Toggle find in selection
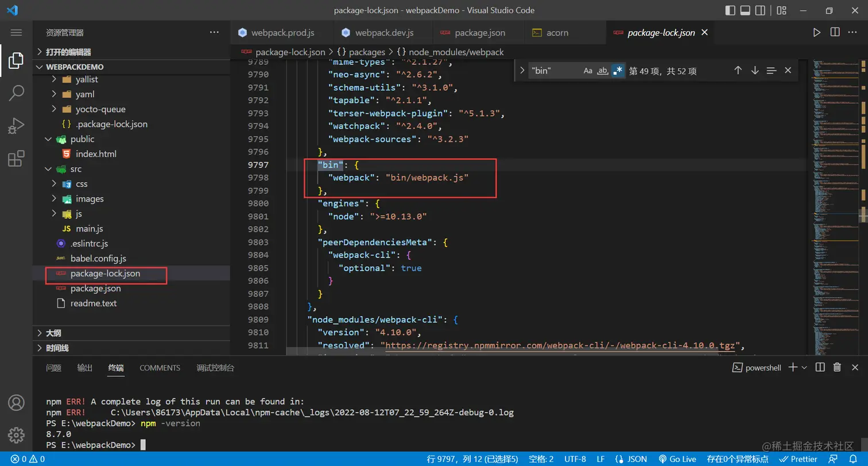The width and height of the screenshot is (868, 466). click(772, 70)
